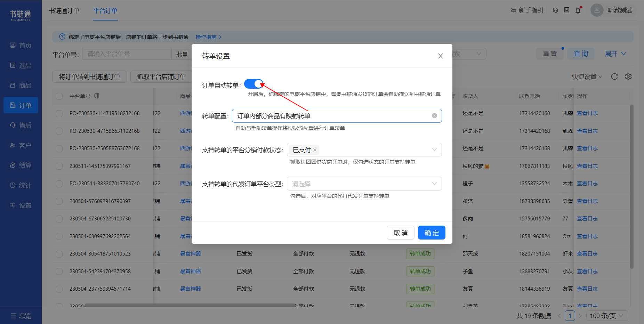Go to page 1 in pagination

point(570,316)
